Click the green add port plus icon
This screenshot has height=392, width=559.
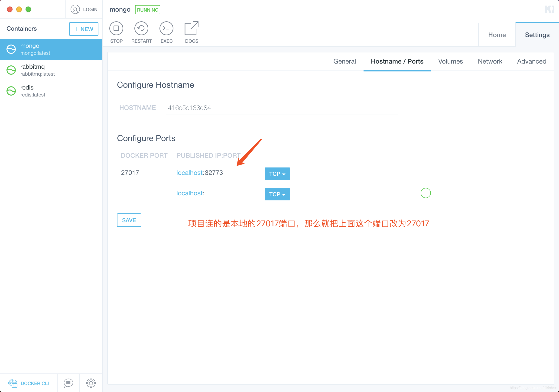(x=425, y=193)
